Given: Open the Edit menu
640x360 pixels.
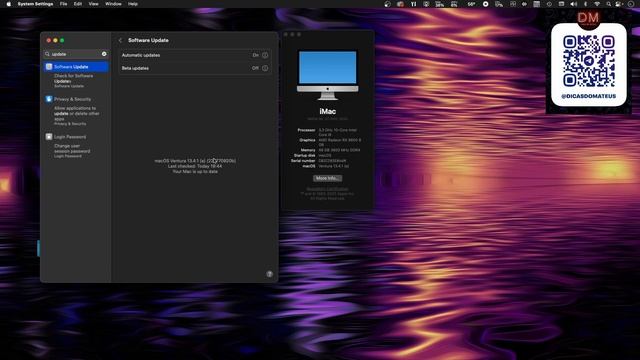Looking at the screenshot, I should tap(78, 4).
